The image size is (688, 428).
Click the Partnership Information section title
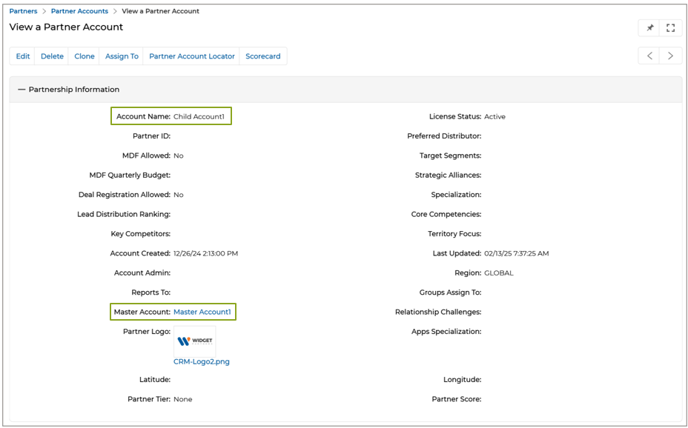pyautogui.click(x=74, y=90)
